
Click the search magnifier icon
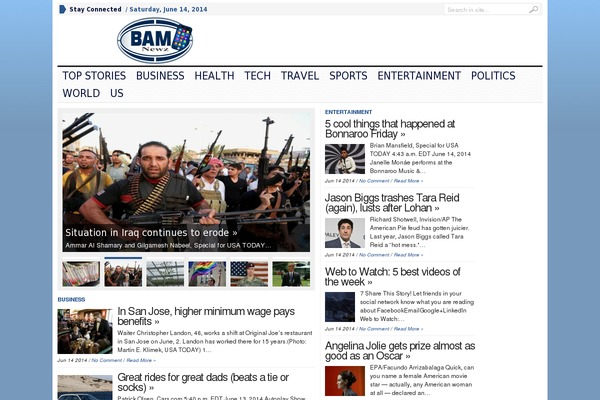533,10
